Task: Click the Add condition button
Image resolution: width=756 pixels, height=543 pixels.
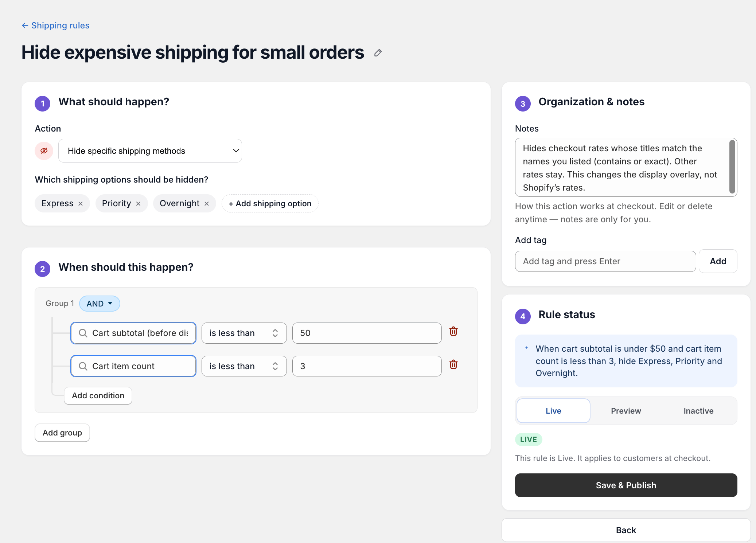Action: point(98,396)
